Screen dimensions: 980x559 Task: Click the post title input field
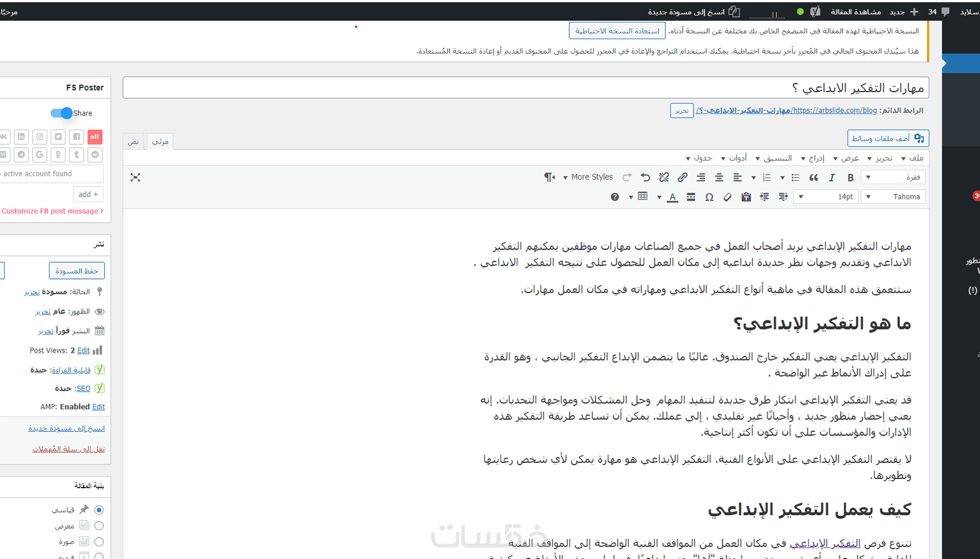pos(526,88)
